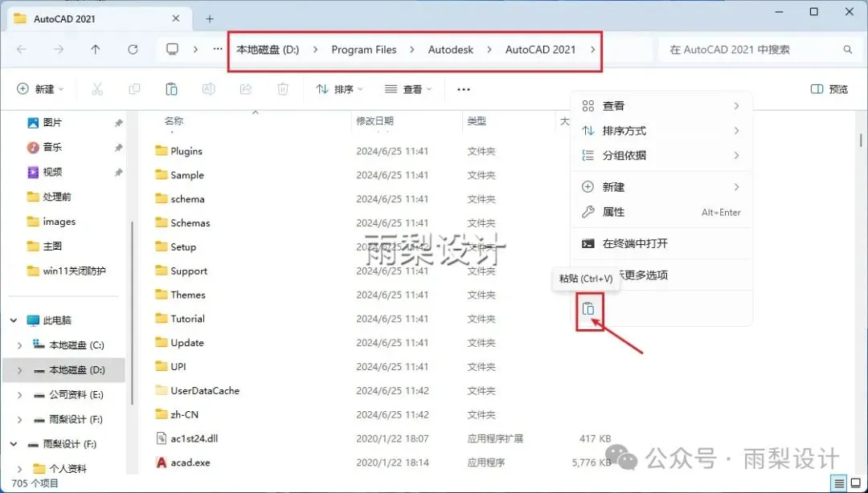
Task: Open the 排序 sort dropdown
Action: click(339, 89)
